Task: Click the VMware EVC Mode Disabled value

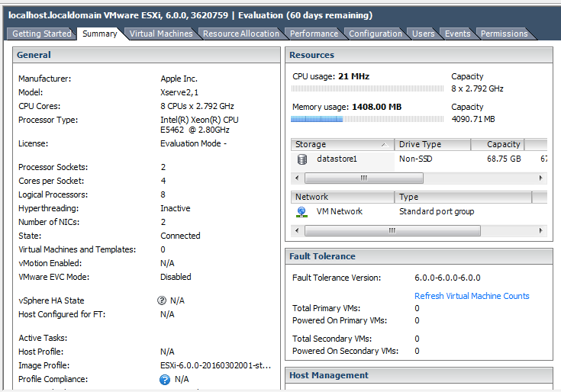Action: pos(176,277)
